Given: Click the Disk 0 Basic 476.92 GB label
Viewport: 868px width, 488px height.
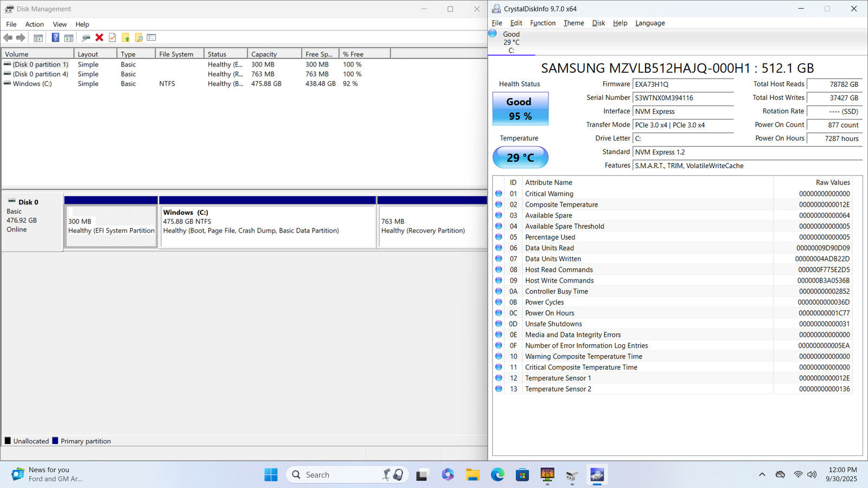Looking at the screenshot, I should pyautogui.click(x=32, y=222).
